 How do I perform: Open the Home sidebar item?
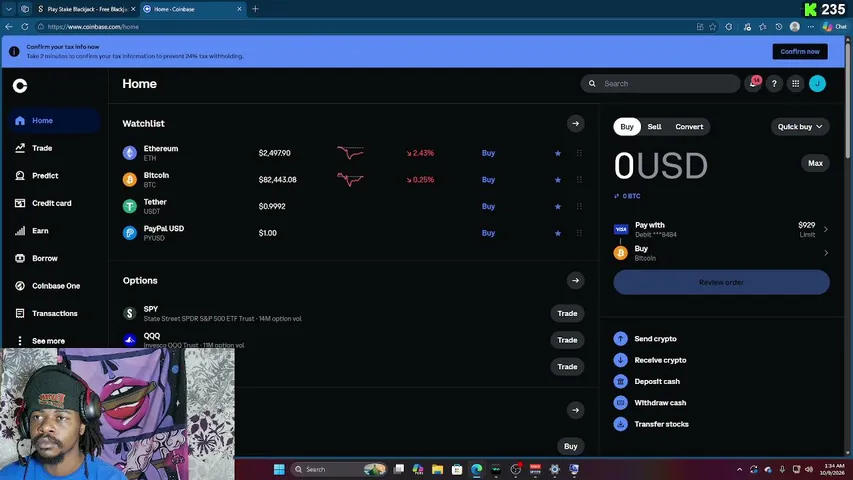[x=54, y=121]
